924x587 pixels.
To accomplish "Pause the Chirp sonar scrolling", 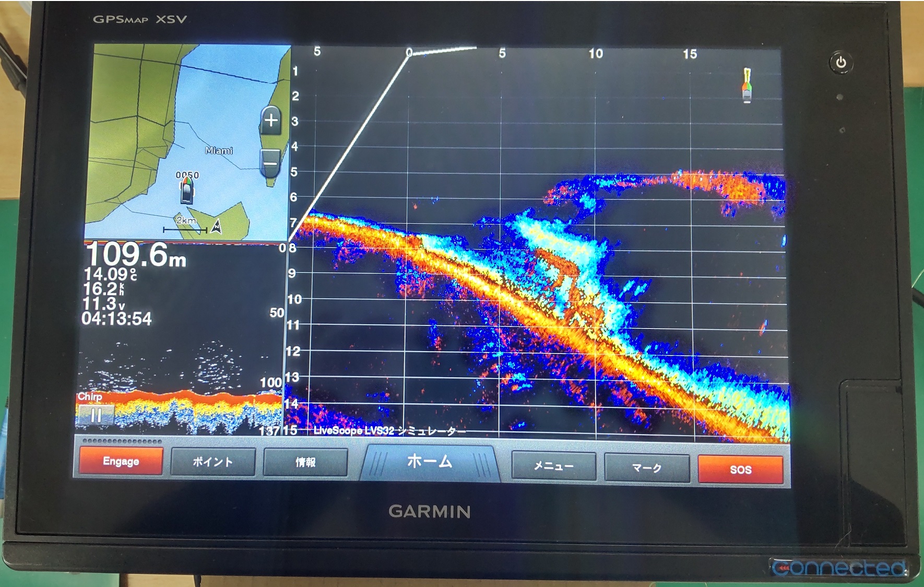I will pyautogui.click(x=96, y=416).
